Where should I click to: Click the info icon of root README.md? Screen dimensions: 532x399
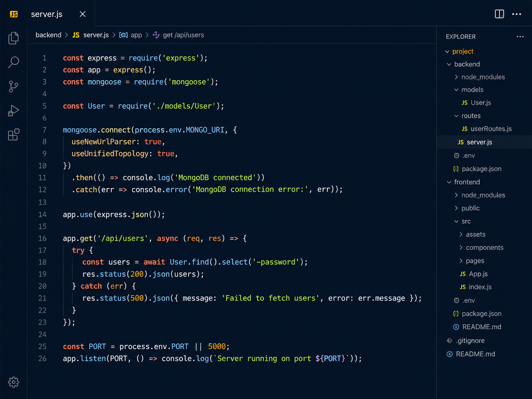tap(449, 354)
